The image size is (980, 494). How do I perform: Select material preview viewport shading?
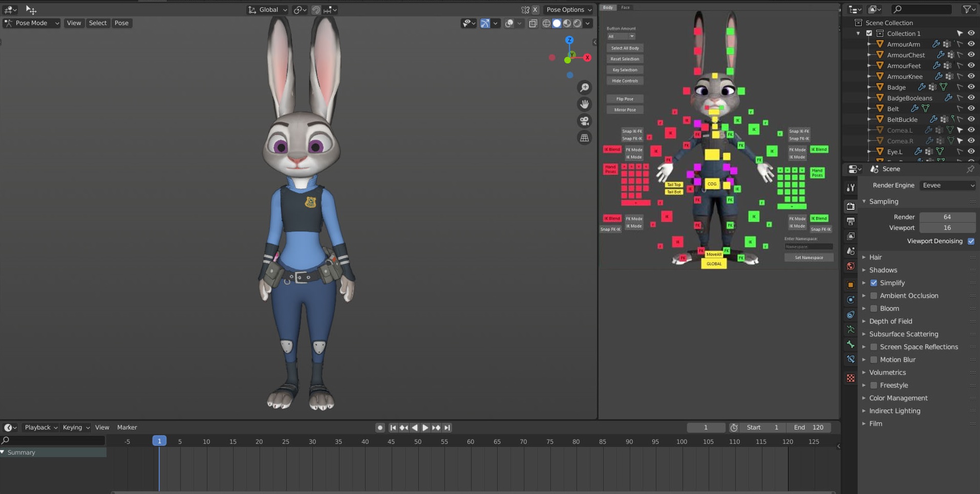click(567, 23)
